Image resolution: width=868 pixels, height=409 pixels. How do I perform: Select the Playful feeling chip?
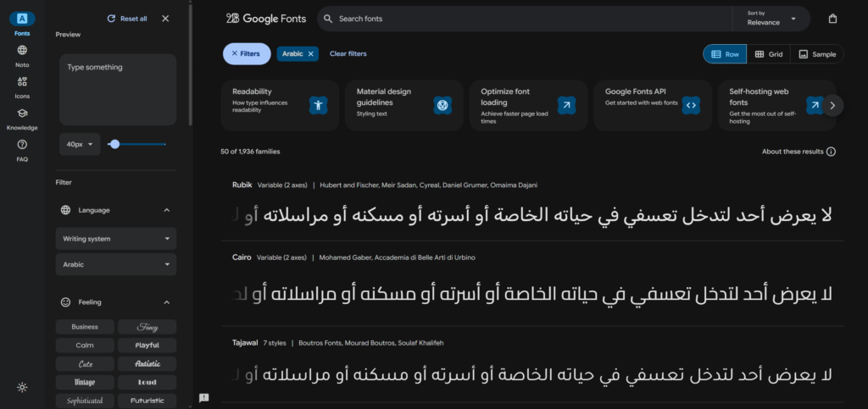click(147, 345)
